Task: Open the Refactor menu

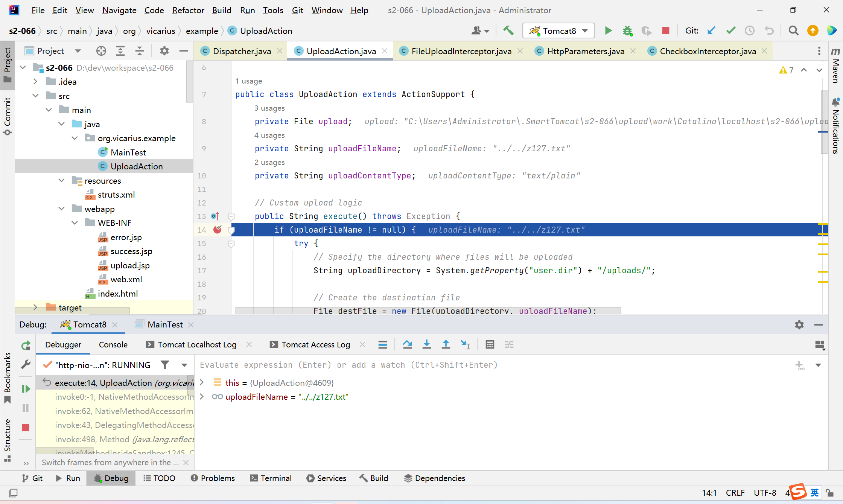Action: click(188, 10)
